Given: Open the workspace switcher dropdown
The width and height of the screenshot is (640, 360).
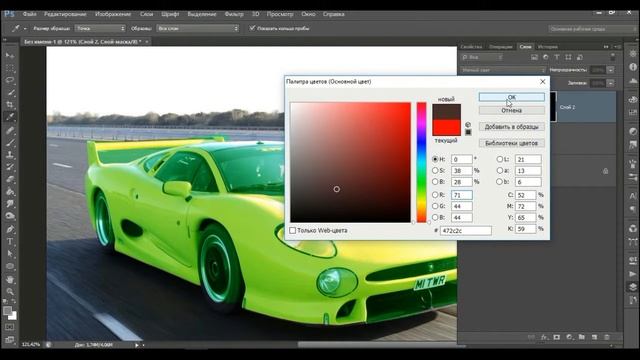Looking at the screenshot, I should point(592,29).
